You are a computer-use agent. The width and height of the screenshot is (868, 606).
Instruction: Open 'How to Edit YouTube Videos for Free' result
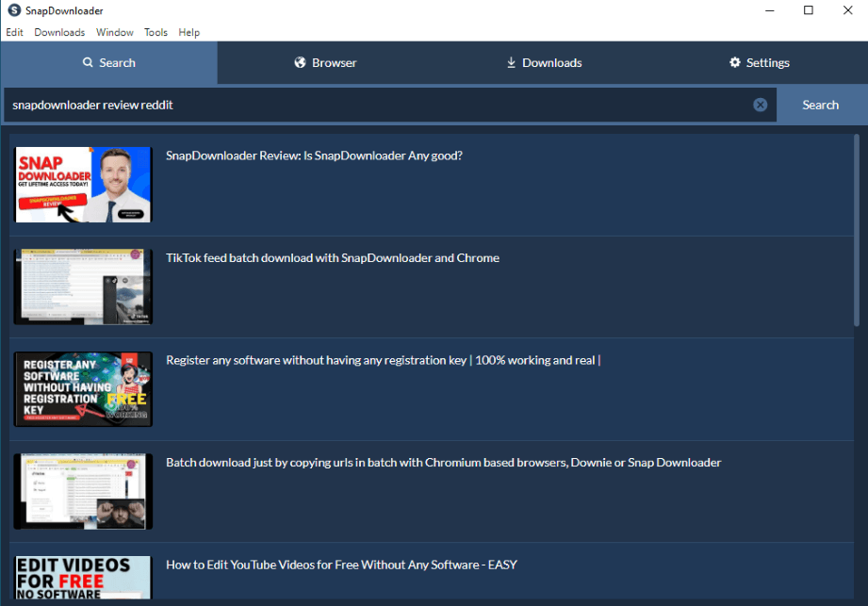pyautogui.click(x=341, y=565)
